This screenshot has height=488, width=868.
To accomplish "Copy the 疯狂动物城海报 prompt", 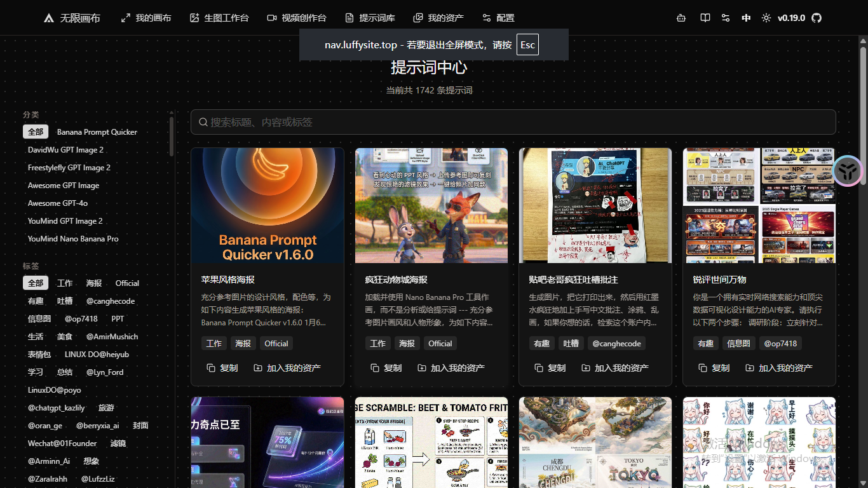I will coord(386,368).
